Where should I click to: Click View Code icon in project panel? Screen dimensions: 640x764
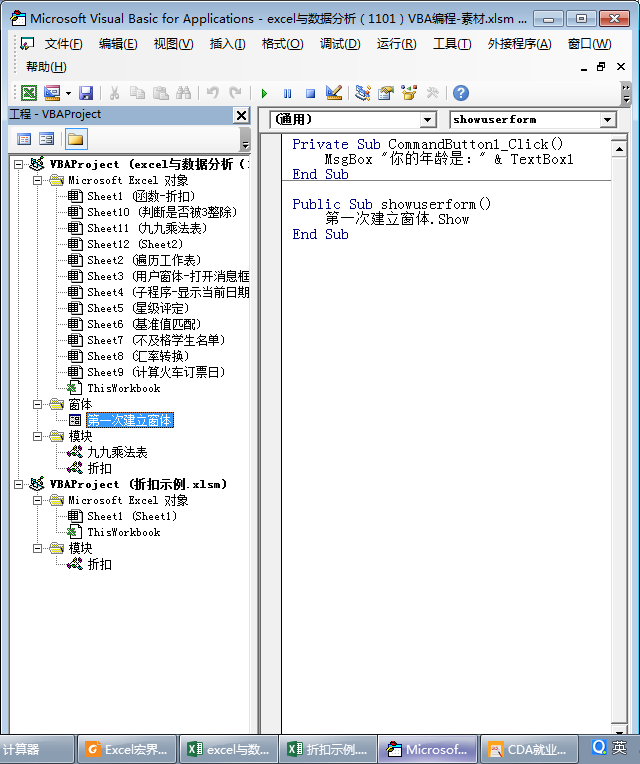pyautogui.click(x=24, y=139)
